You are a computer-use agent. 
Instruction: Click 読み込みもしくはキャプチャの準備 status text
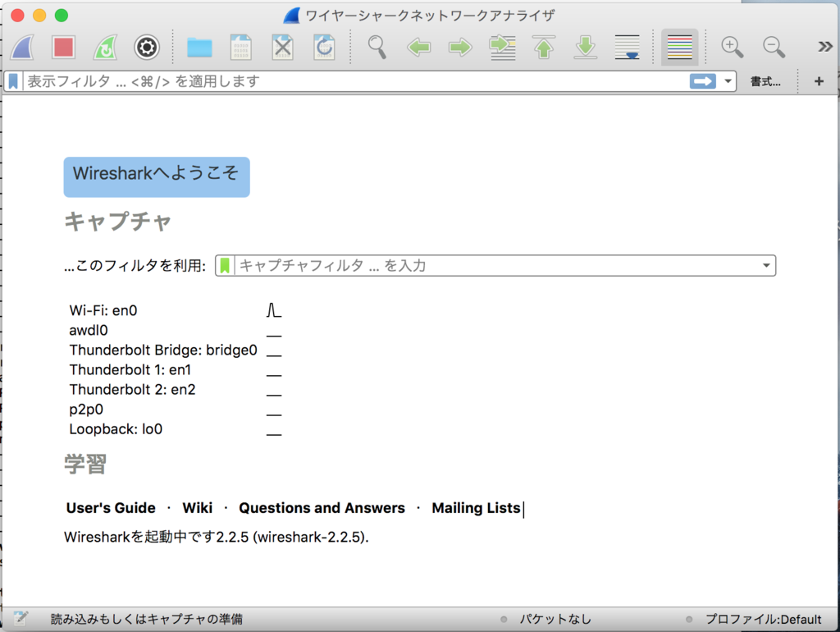pos(146,619)
